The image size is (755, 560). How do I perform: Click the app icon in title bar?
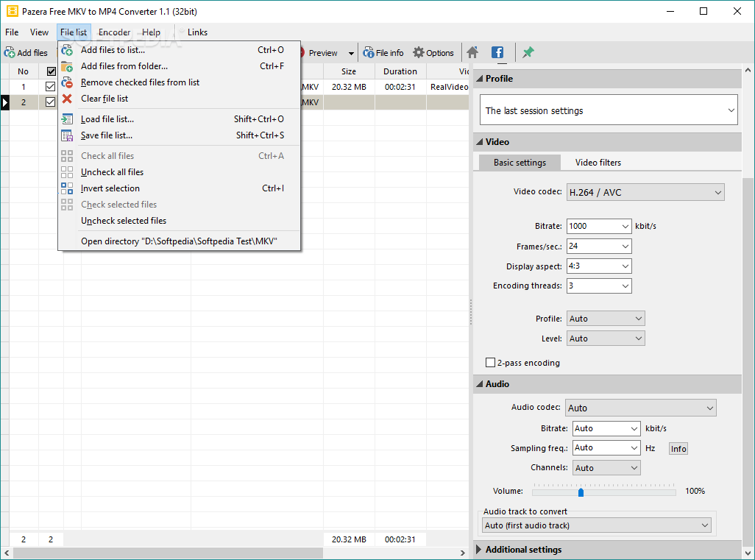click(12, 11)
